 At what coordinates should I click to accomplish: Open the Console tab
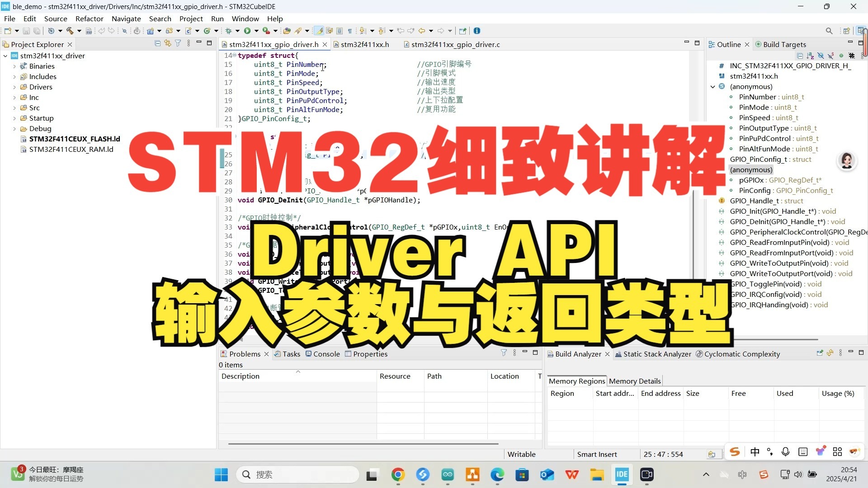tap(326, 354)
